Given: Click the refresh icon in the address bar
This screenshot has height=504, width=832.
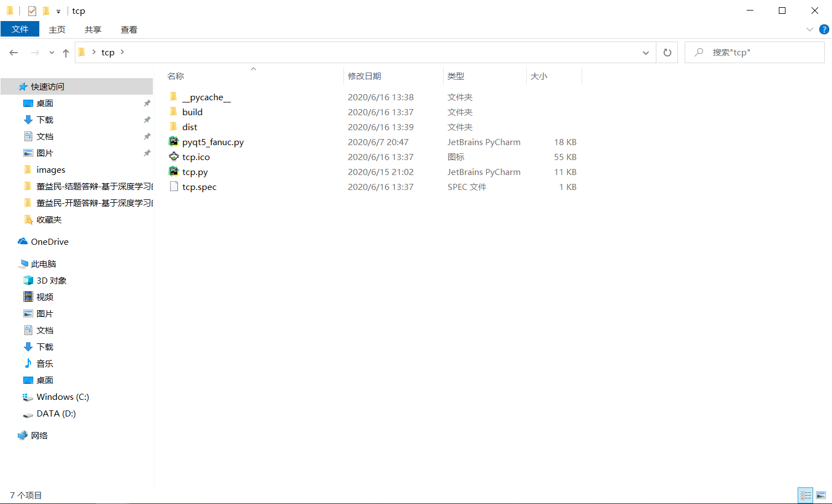Looking at the screenshot, I should 667,52.
